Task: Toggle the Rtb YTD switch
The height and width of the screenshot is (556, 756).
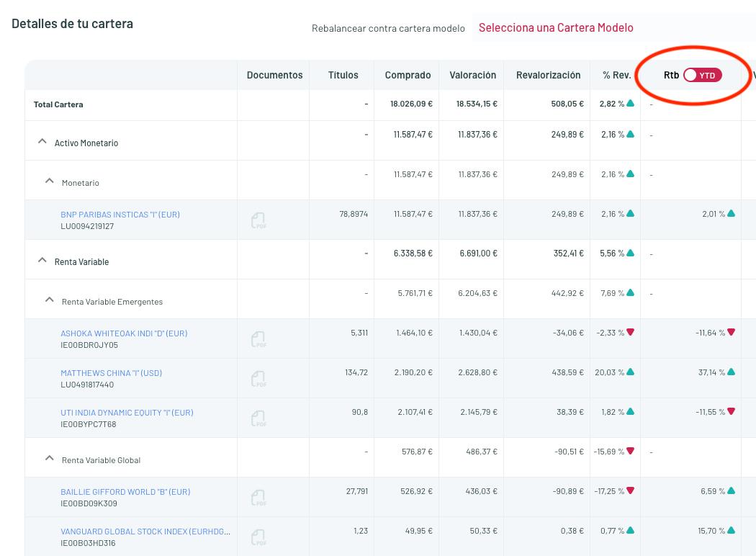Action: tap(702, 75)
